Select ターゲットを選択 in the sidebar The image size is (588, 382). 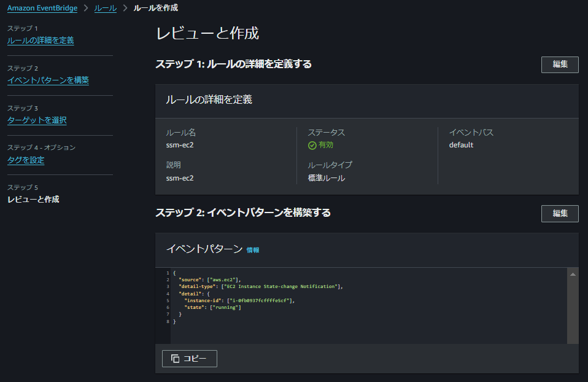point(37,120)
